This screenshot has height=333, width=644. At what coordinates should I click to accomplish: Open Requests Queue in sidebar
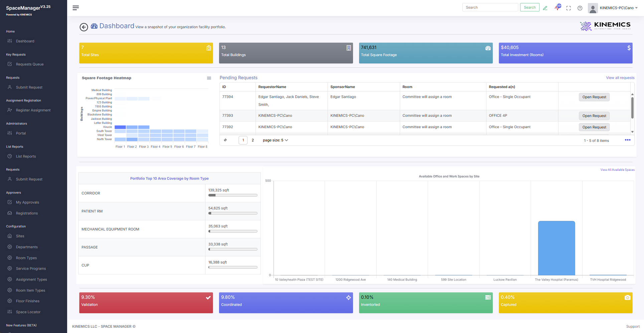[x=30, y=64]
